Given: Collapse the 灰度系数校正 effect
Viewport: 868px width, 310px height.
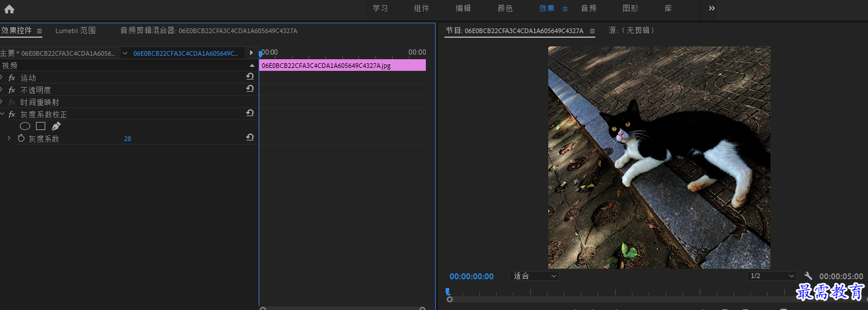Looking at the screenshot, I should [x=2, y=114].
